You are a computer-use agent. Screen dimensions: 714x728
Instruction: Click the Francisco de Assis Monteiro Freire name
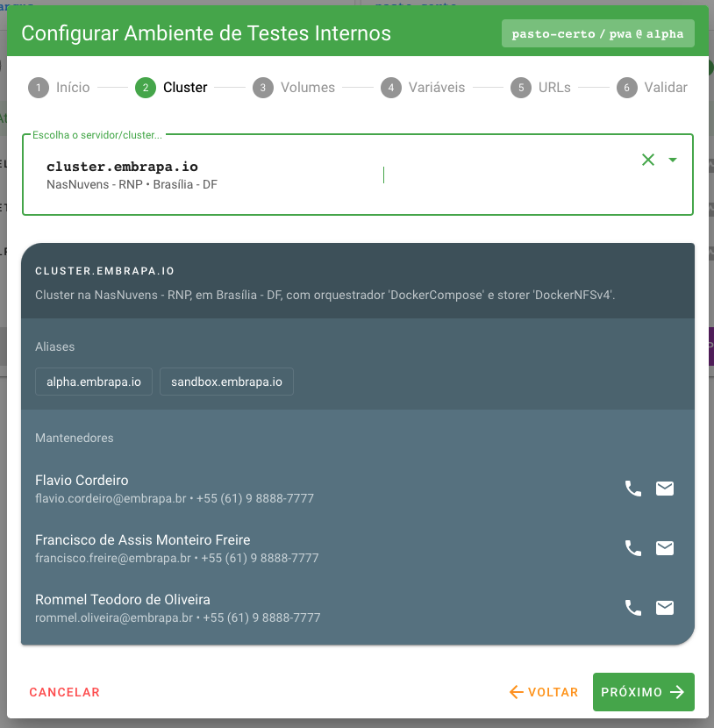click(x=142, y=540)
